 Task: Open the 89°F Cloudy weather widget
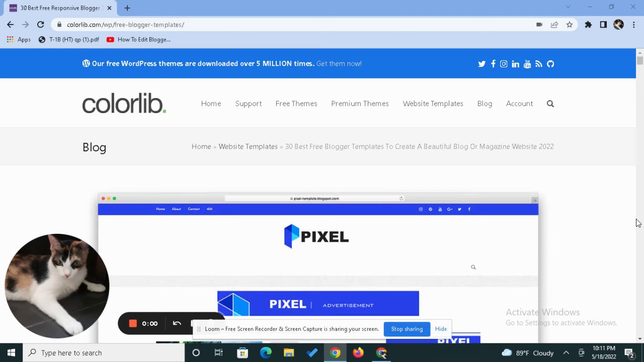528,353
